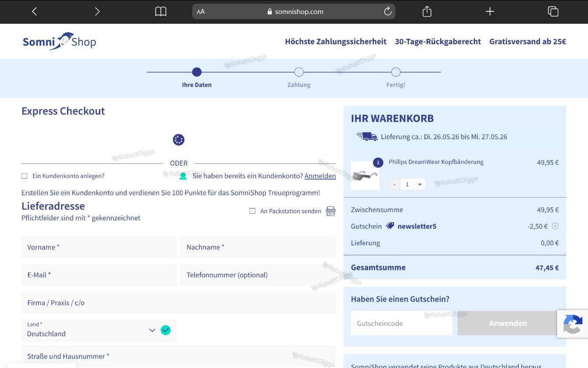Screen dimensions: 588x368
Task: Click the 'Firma / Praxis / c/o' field
Action: coord(179,303)
